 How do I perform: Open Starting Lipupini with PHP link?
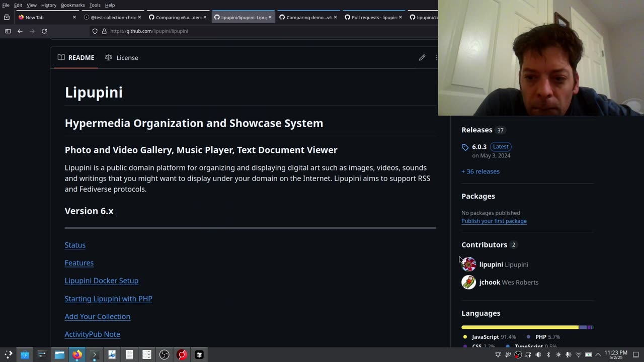point(109,299)
